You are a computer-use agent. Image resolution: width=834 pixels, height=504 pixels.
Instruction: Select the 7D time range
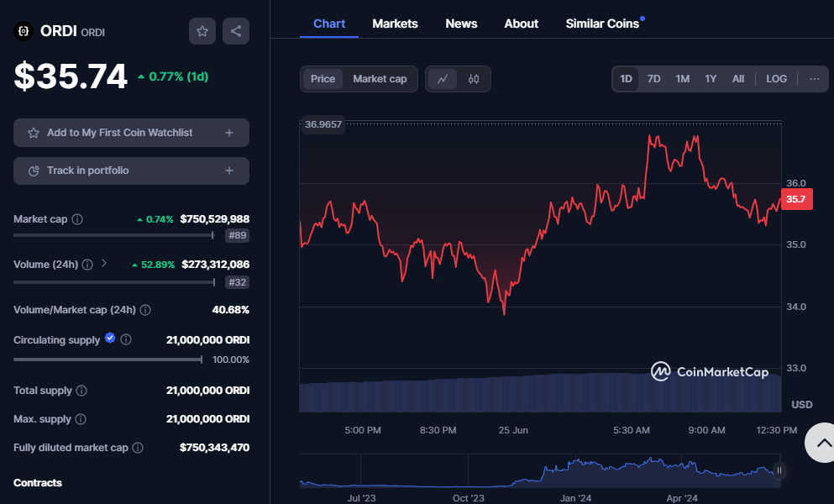click(653, 79)
